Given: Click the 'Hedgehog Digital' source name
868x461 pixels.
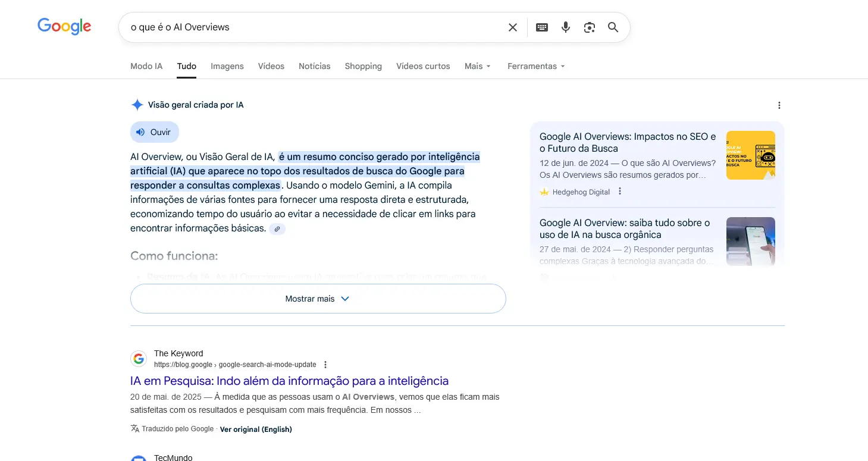Looking at the screenshot, I should point(581,192).
